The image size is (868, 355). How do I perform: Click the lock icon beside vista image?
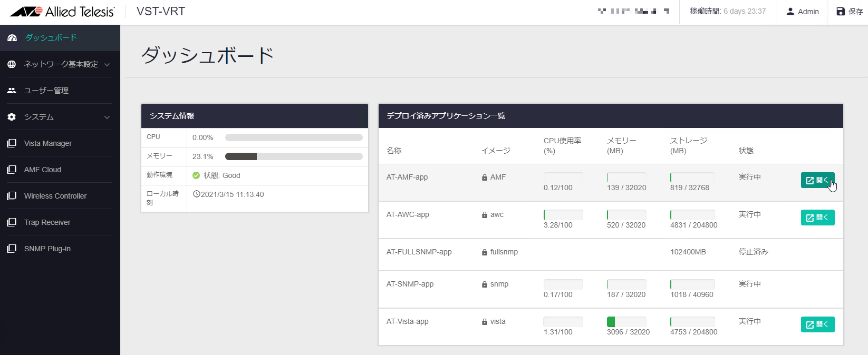pyautogui.click(x=485, y=322)
